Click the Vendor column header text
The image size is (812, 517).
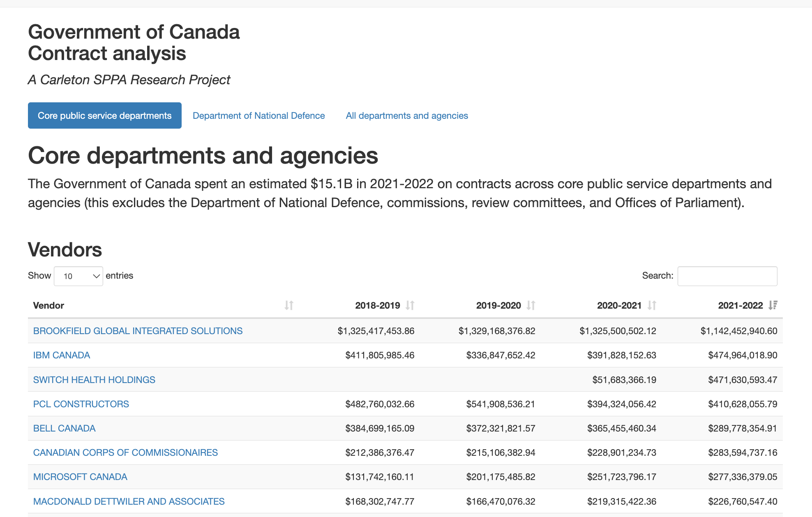pyautogui.click(x=48, y=305)
